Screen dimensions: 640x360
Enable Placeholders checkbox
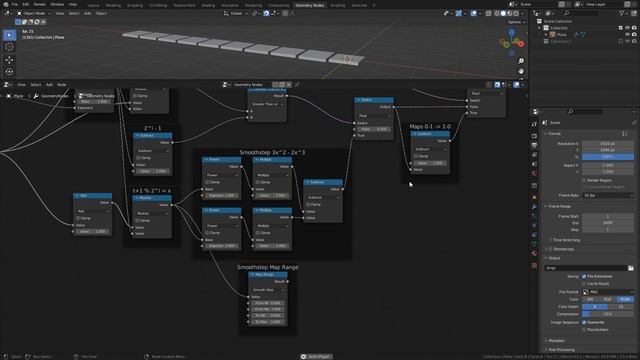pyautogui.click(x=584, y=329)
